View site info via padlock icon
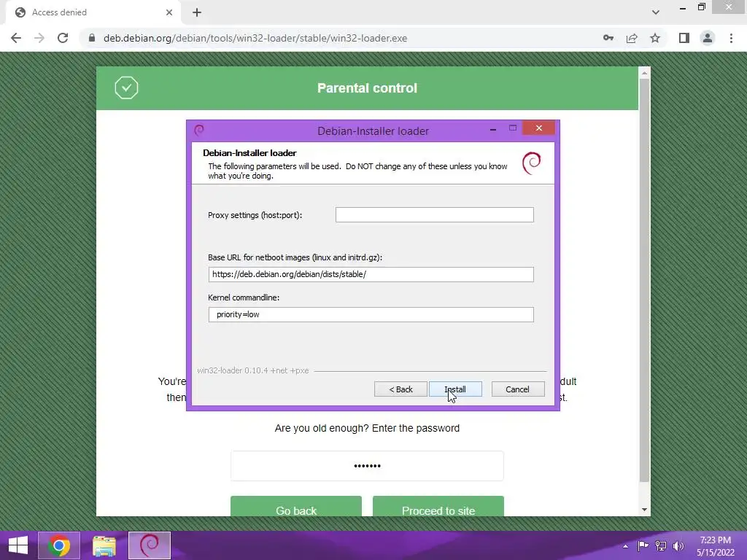 tap(92, 38)
